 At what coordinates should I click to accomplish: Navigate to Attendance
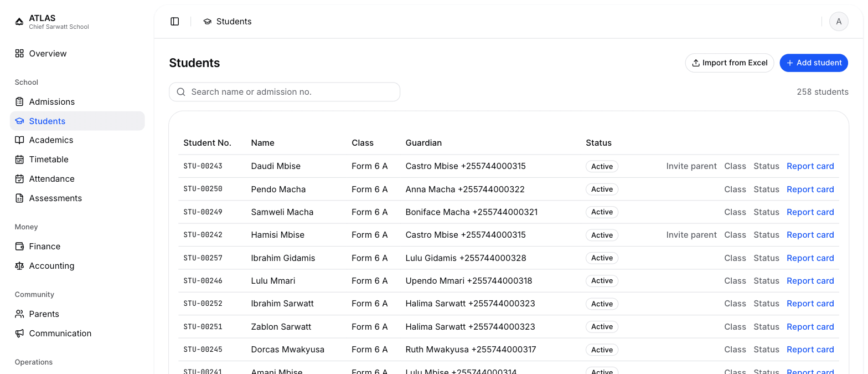[77, 179]
